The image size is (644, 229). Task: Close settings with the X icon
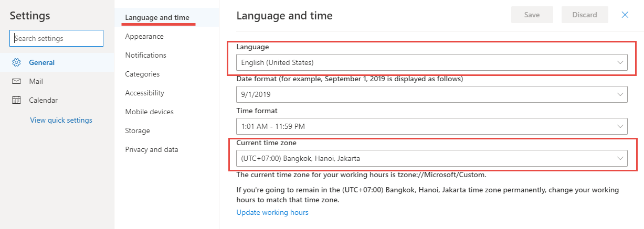tap(625, 15)
